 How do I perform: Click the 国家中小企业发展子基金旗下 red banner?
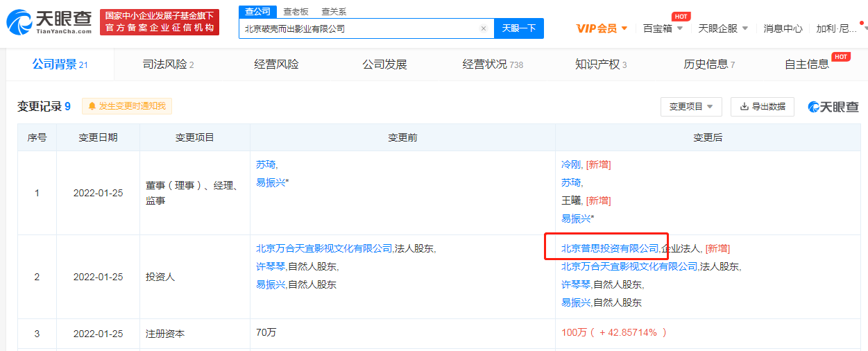159,22
